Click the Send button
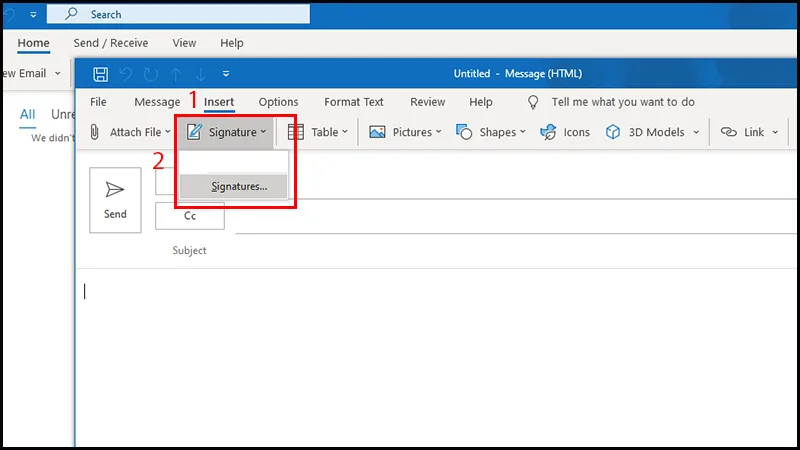 (x=115, y=200)
